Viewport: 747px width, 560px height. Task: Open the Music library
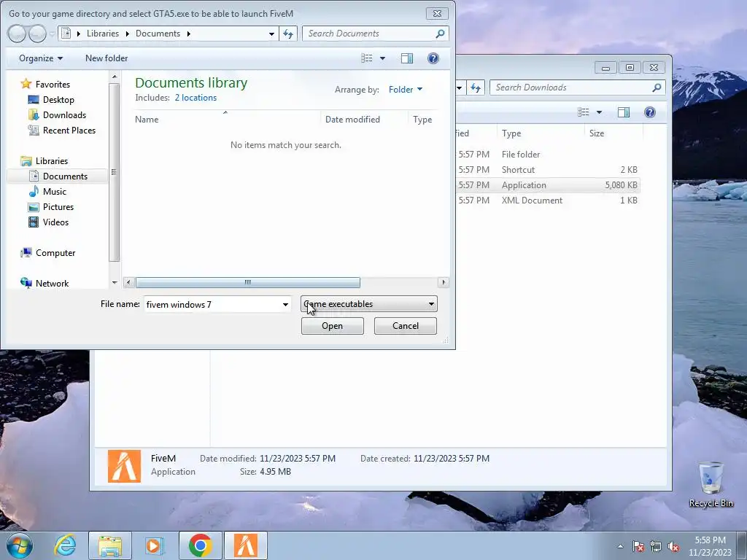[54, 192]
